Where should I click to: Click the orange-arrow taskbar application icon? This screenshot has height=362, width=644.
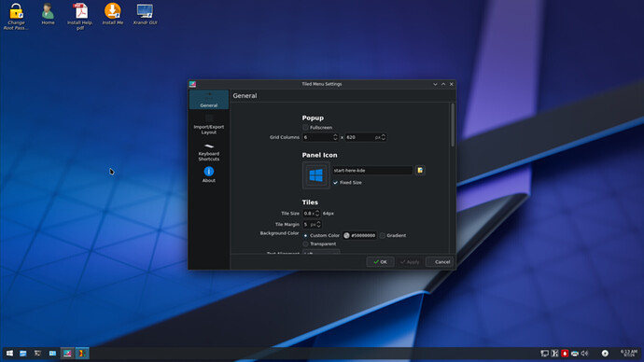82,354
